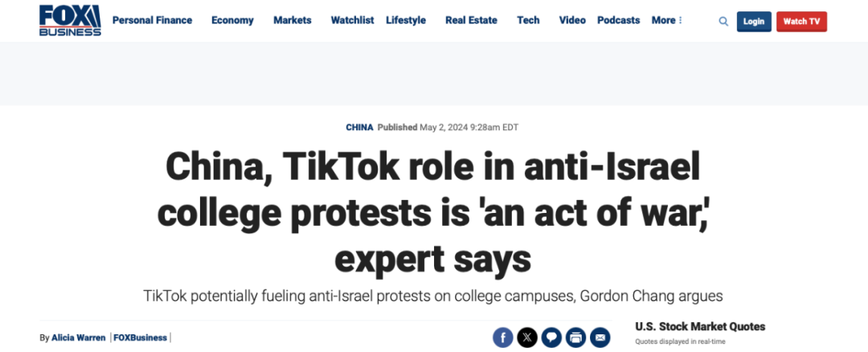Click the Watch TV button
Image resolution: width=868 pixels, height=352 pixels.
[x=801, y=22]
